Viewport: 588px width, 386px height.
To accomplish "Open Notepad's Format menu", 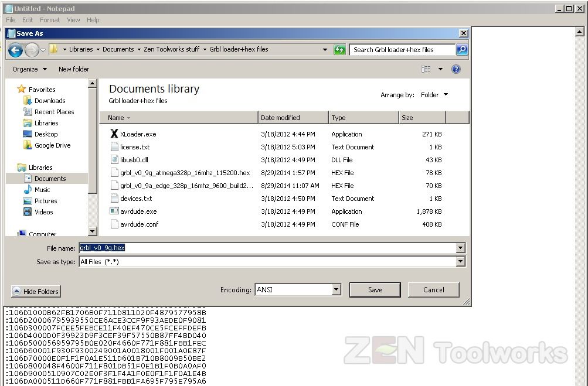I will [50, 20].
